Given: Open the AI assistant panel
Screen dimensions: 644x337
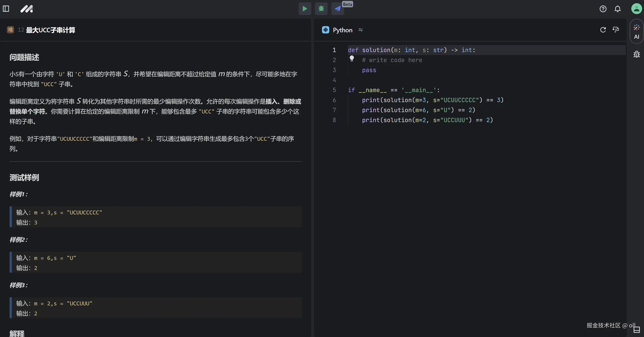Looking at the screenshot, I should [636, 32].
